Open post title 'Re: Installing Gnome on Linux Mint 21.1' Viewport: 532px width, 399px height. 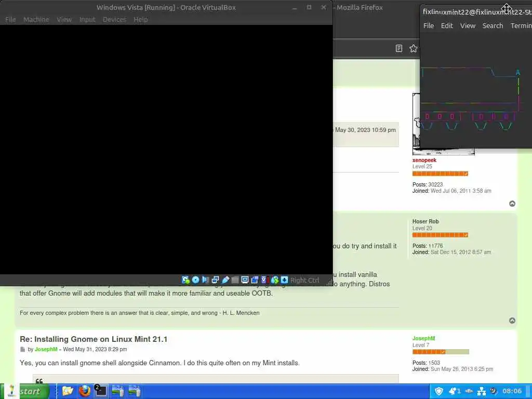click(x=94, y=339)
